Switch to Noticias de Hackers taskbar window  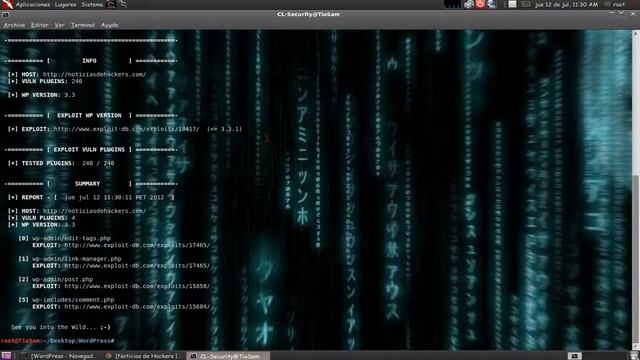143,356
